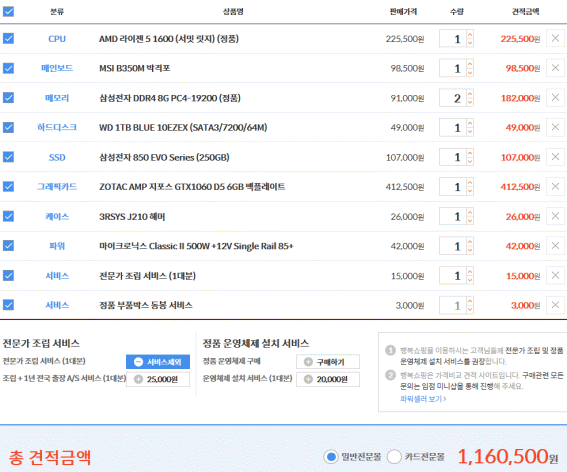Click product AMD 라이젠 5 1600

[x=169, y=39]
